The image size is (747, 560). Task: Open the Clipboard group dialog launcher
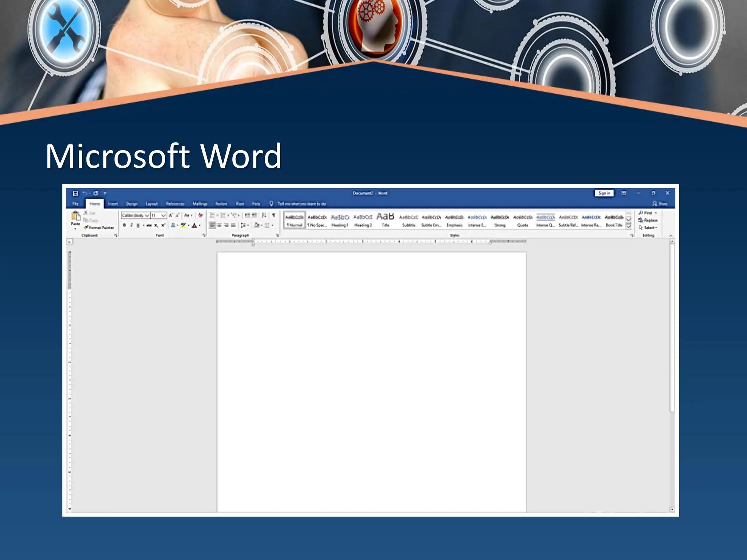pos(116,236)
